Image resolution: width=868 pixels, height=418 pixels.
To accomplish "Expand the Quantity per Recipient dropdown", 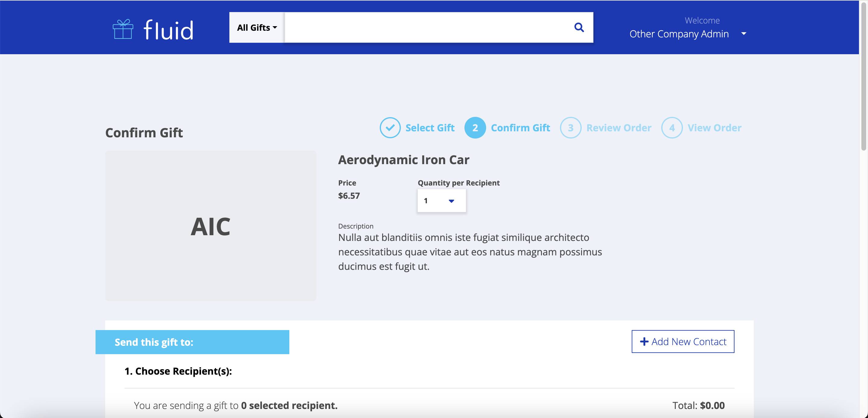I will tap(442, 201).
